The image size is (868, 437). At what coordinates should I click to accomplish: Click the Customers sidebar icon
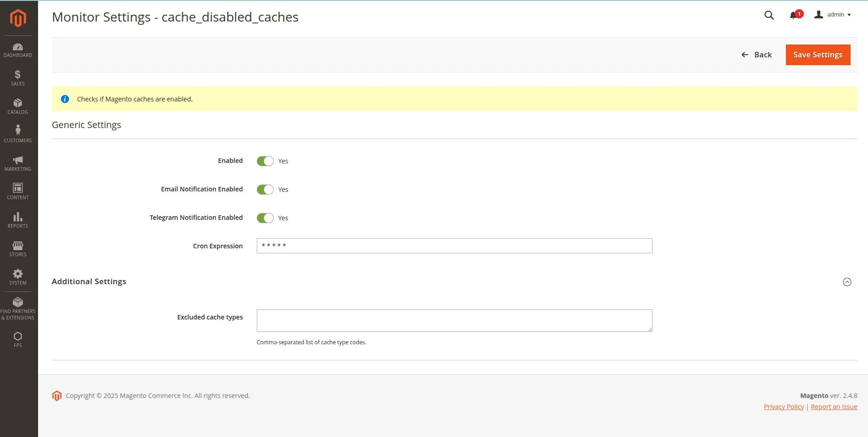click(x=17, y=133)
